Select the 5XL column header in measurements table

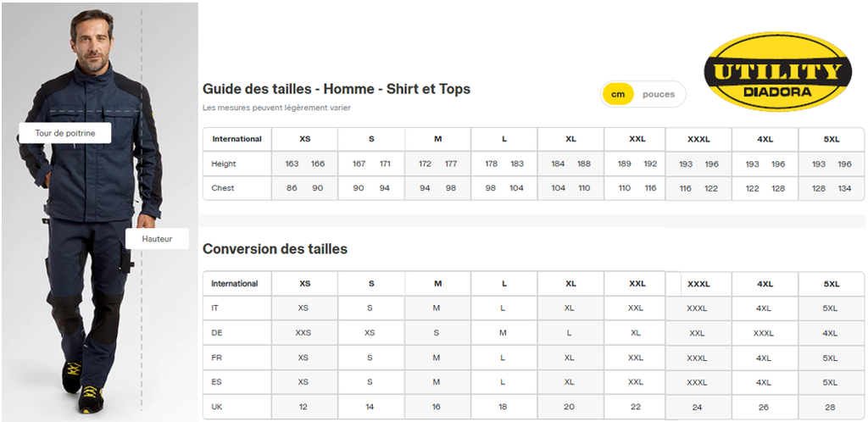[831, 139]
